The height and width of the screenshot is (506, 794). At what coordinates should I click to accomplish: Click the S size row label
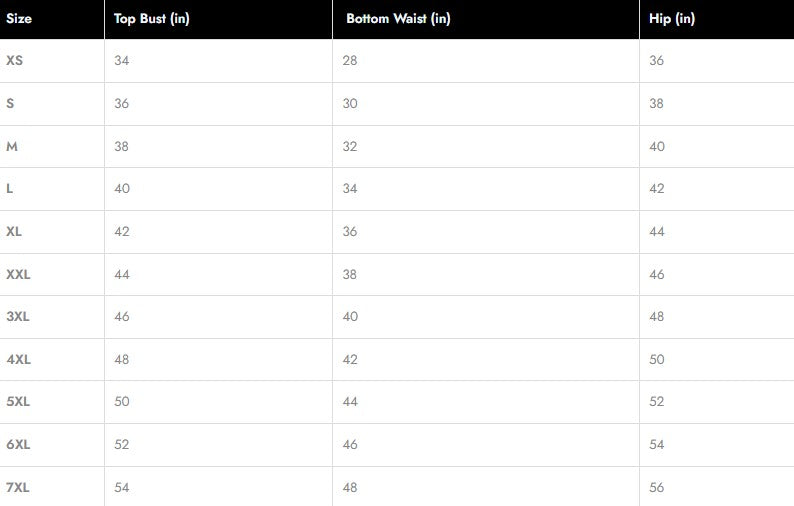click(x=10, y=104)
